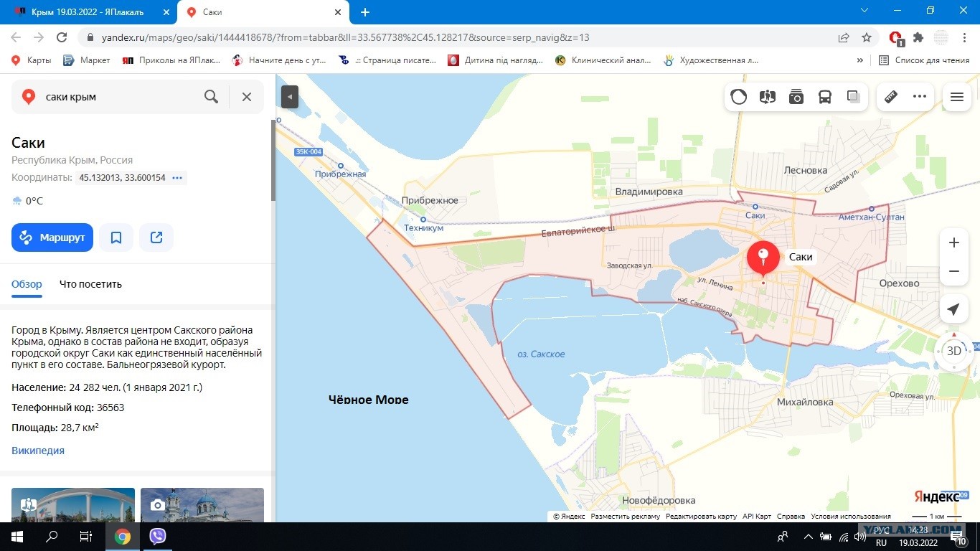Open the Windows Start menu

click(17, 536)
